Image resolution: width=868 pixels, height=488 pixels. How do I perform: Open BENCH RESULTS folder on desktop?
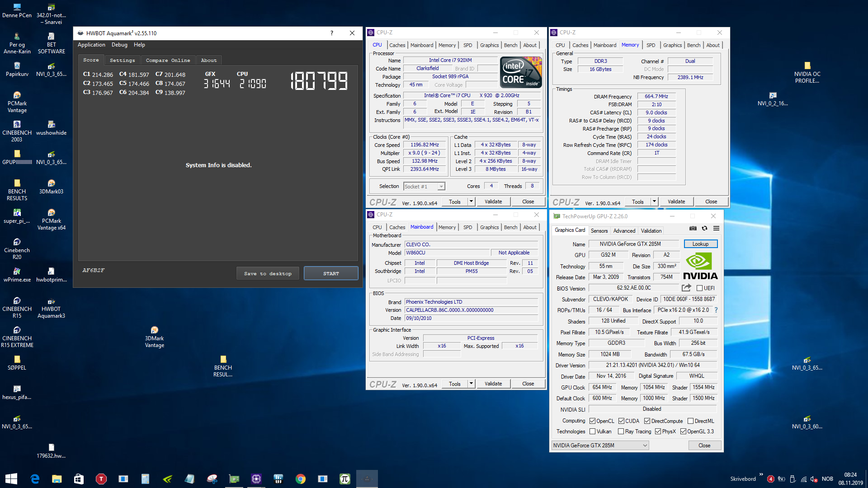pyautogui.click(x=17, y=190)
